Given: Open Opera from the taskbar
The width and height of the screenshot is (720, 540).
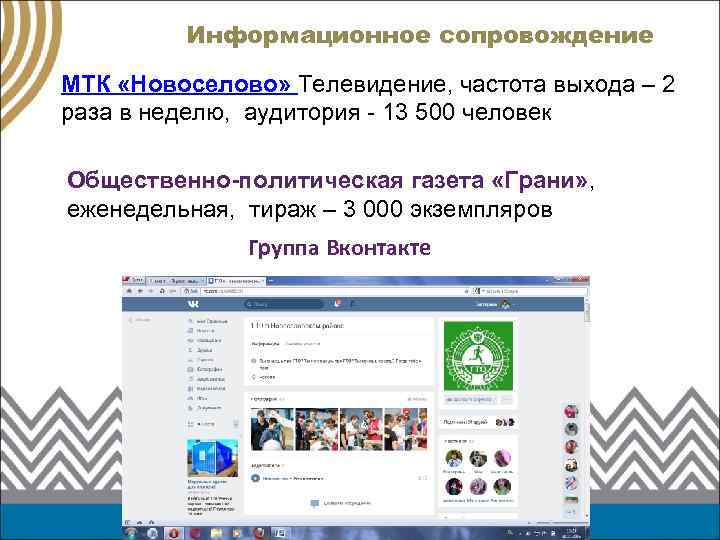Looking at the screenshot, I should (174, 534).
